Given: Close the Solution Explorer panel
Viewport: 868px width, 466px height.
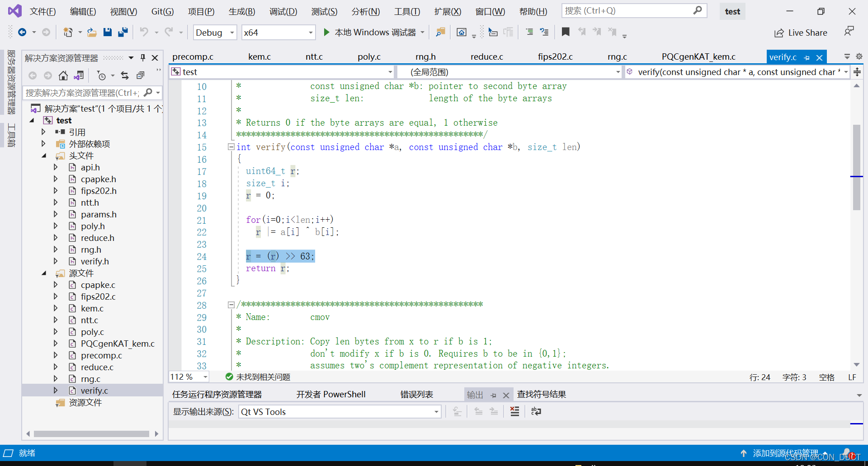Looking at the screenshot, I should (x=155, y=58).
